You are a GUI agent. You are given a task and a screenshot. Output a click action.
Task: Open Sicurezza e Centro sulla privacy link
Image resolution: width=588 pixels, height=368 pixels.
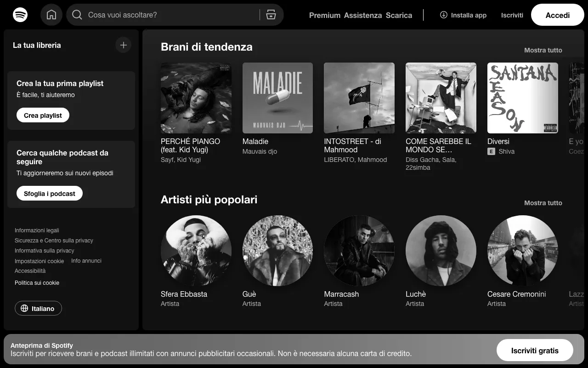click(54, 241)
